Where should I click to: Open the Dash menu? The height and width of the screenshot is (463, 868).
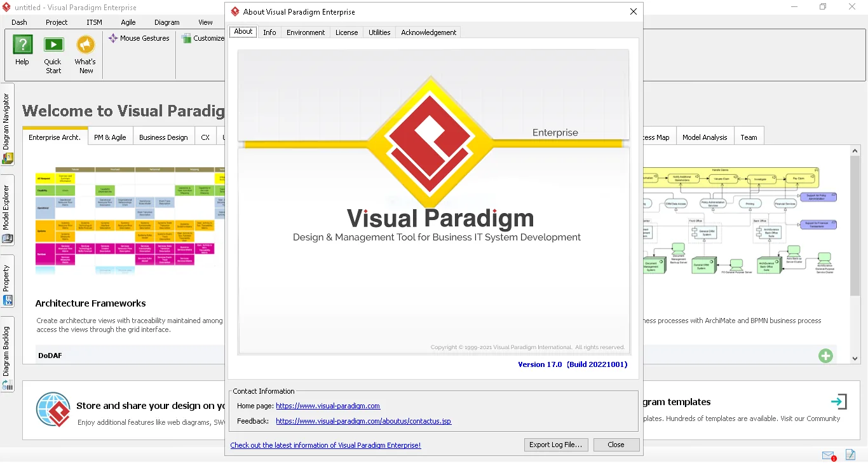click(19, 22)
